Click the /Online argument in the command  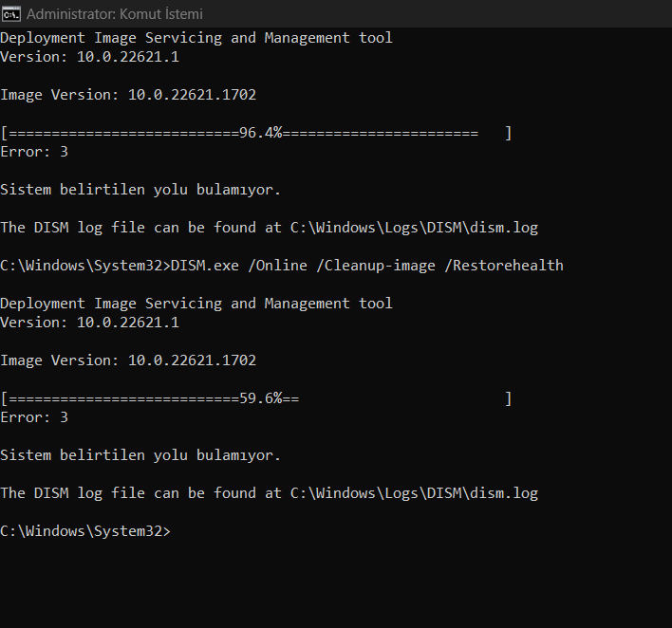click(x=278, y=266)
